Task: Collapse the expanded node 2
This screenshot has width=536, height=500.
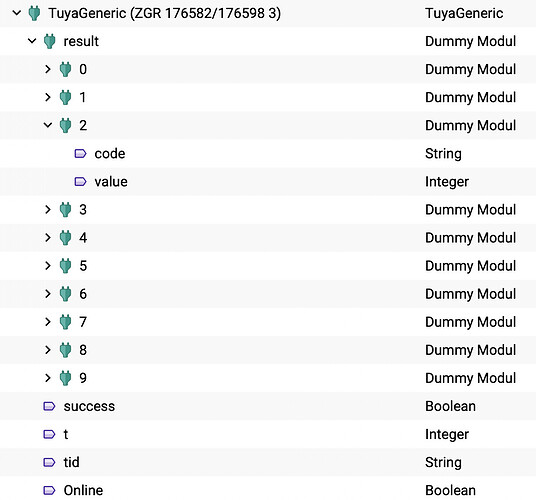Action: 48,125
